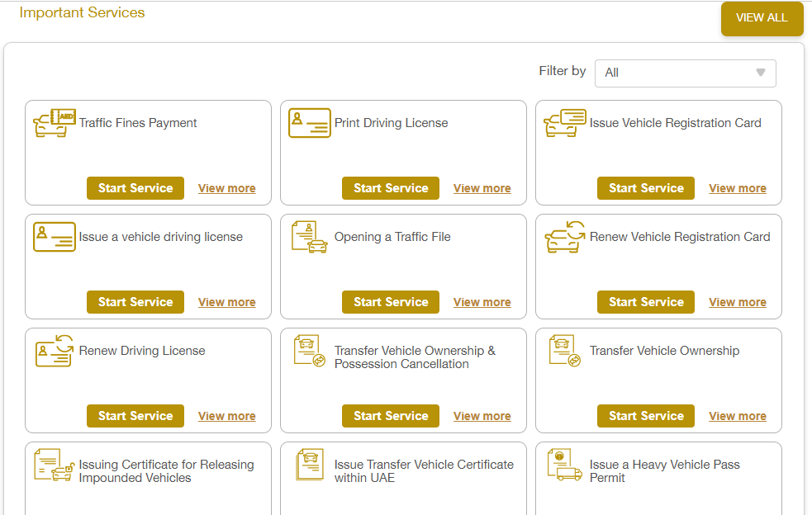
Task: Click the Transfer Vehicle Ownership title text
Action: (664, 351)
